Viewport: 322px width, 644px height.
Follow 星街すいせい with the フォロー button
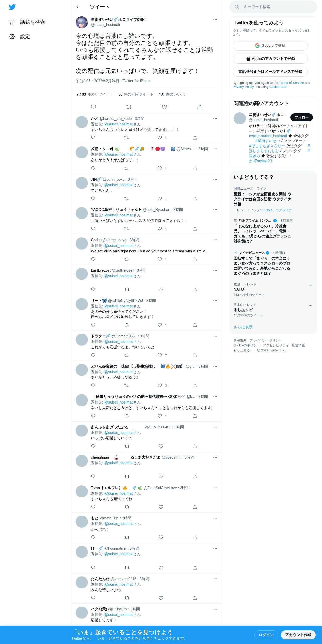(x=302, y=117)
